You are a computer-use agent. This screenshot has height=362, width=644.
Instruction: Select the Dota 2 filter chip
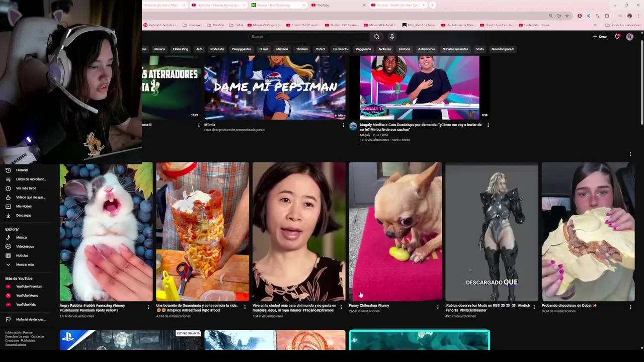[320, 49]
